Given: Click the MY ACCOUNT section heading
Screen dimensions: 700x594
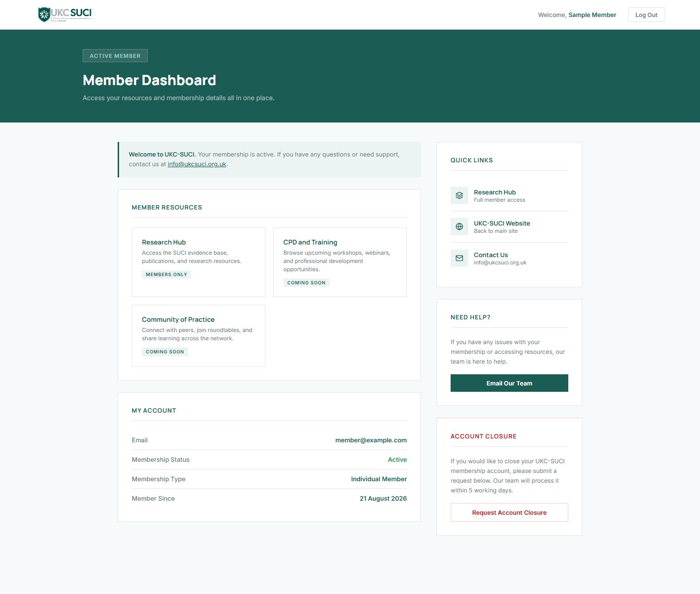Looking at the screenshot, I should 154,411.
